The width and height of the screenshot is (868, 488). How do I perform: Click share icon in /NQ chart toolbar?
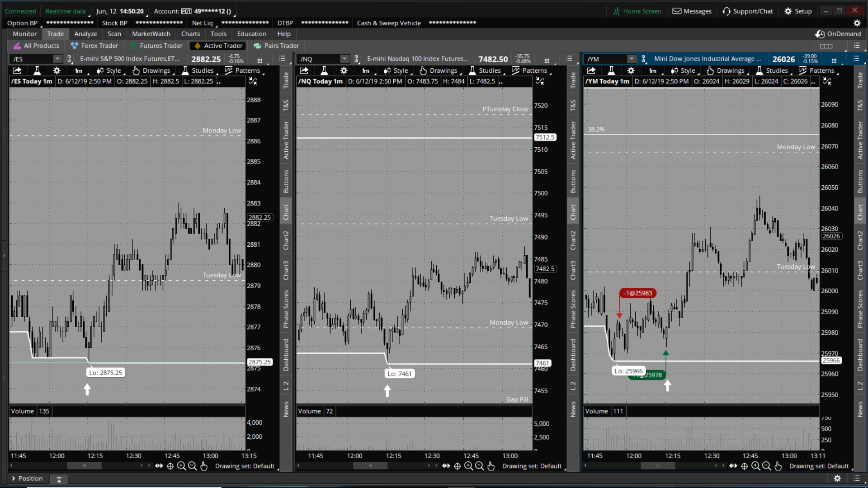tap(304, 70)
